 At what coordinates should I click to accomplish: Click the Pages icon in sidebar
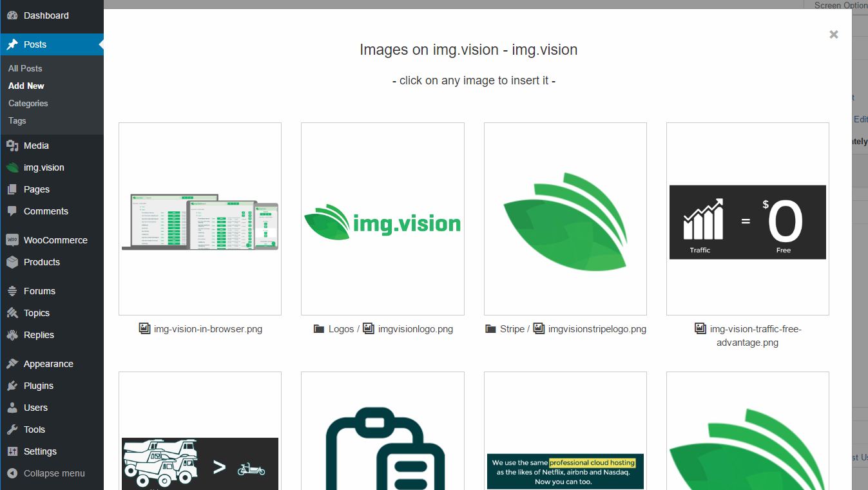(12, 189)
